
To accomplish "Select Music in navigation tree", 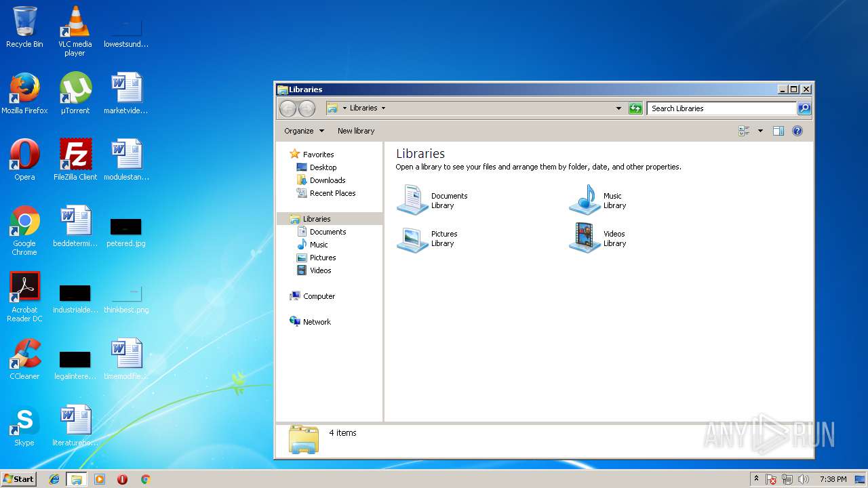I will (312, 245).
